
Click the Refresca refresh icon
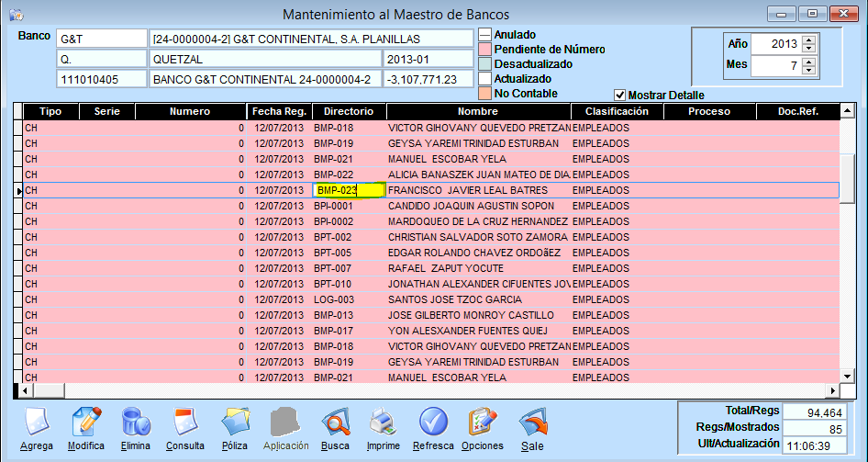(433, 423)
